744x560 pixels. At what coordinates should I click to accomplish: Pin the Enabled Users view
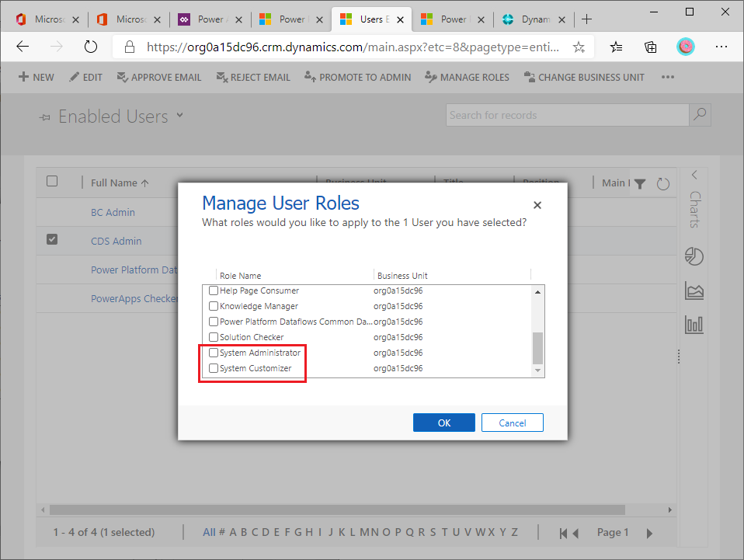tap(44, 117)
